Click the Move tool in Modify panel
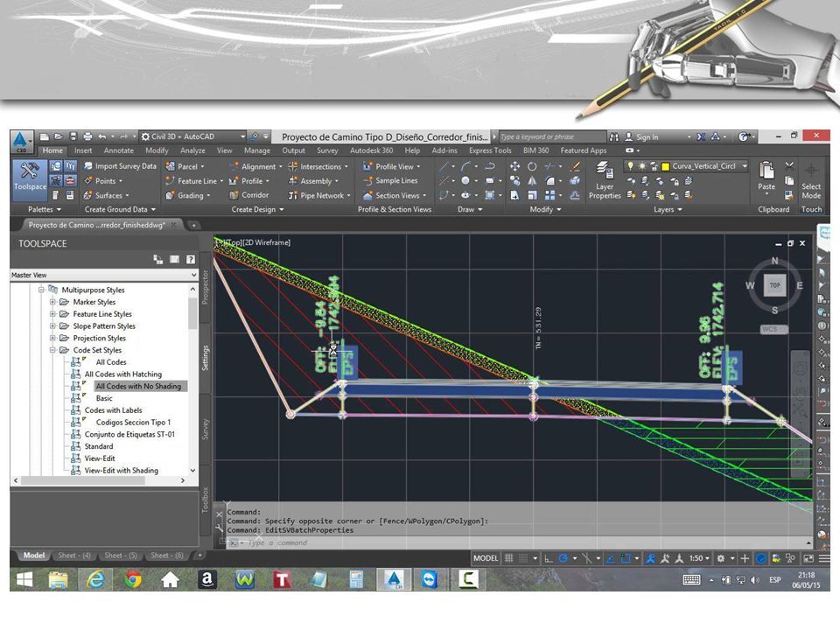This screenshot has width=840, height=630. tap(514, 166)
